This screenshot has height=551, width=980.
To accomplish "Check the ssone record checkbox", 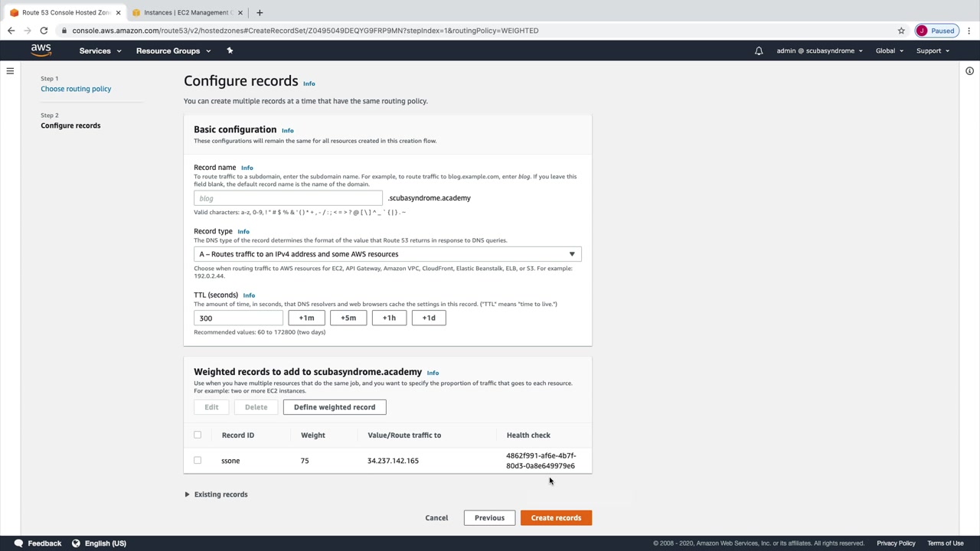I will tap(198, 460).
